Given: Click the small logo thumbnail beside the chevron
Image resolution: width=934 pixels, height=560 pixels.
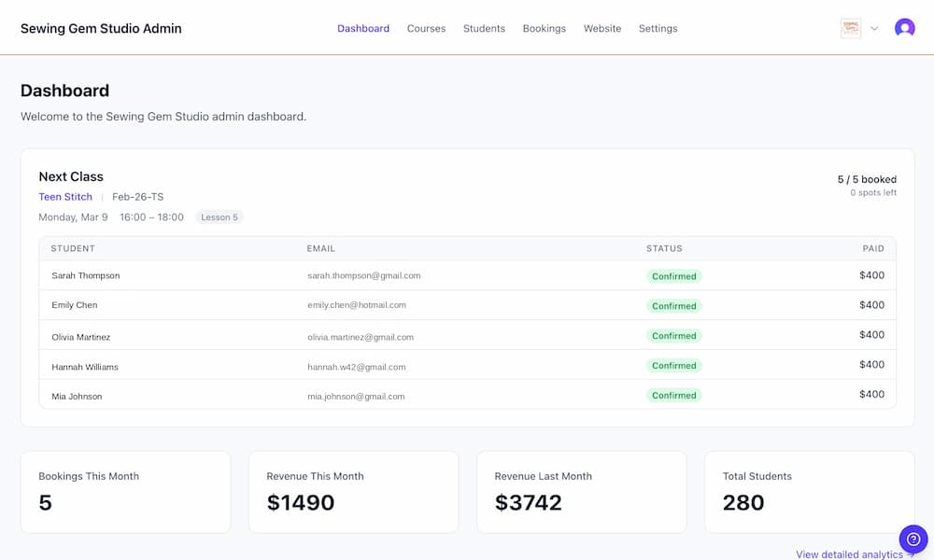Looking at the screenshot, I should point(850,28).
